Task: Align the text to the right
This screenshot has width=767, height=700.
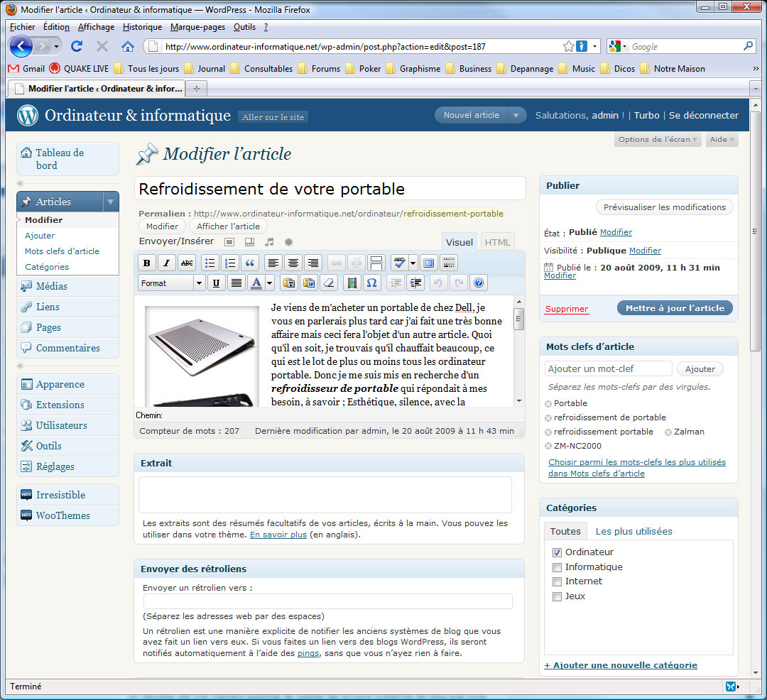Action: pos(312,263)
